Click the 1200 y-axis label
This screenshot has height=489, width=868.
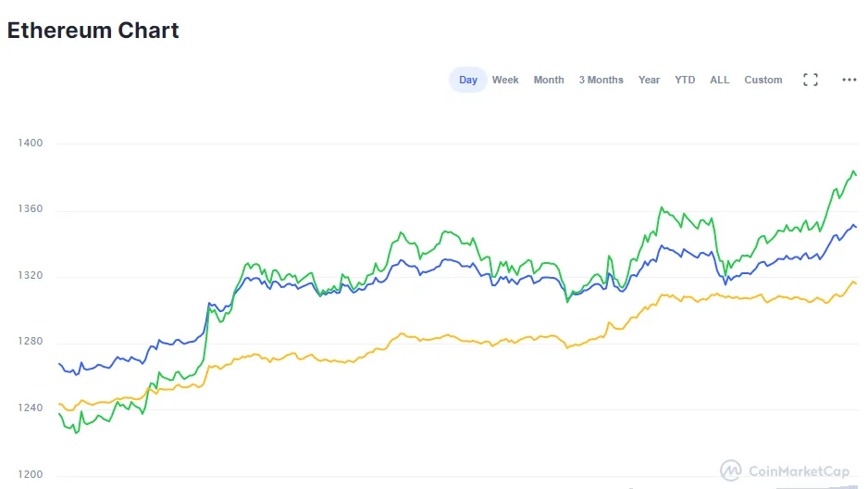30,475
